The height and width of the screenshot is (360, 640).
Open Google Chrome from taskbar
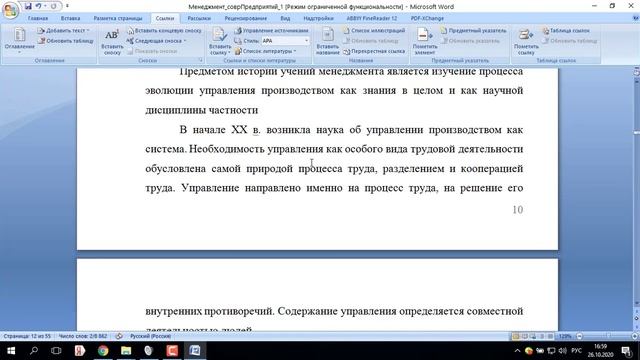click(x=103, y=351)
